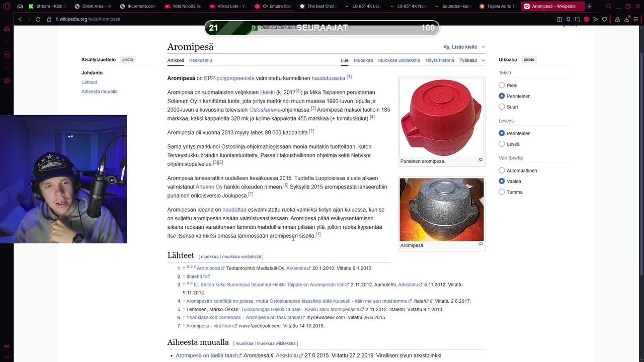The width and height of the screenshot is (644, 362).
Task: Open the downloads icon in toolbar
Action: [627, 19]
